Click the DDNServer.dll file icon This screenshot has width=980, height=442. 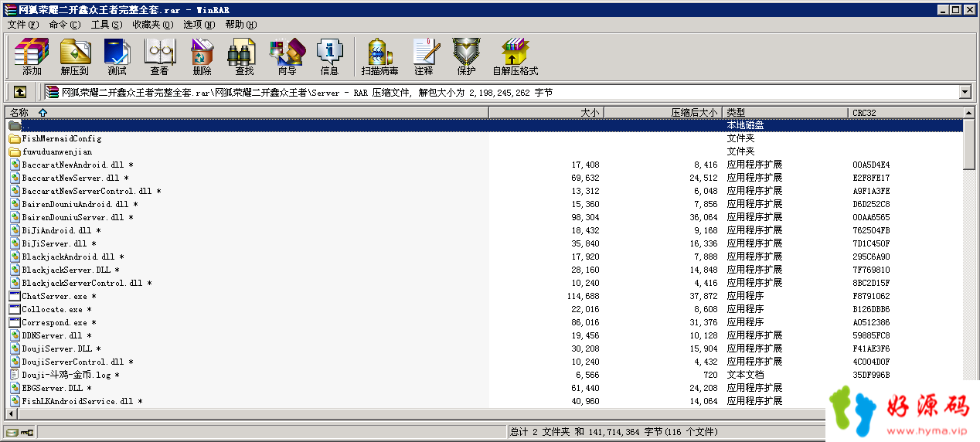pyautogui.click(x=15, y=335)
